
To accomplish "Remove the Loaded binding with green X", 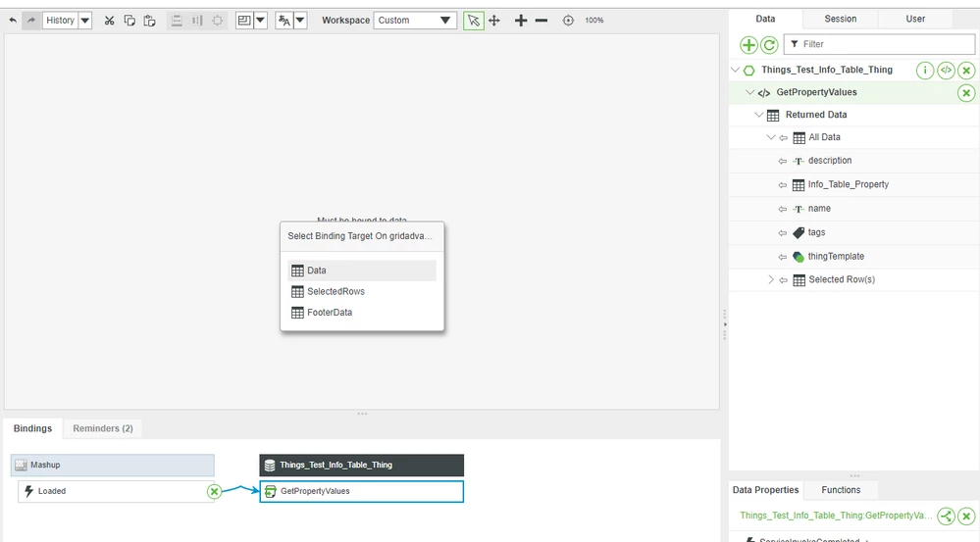I will (215, 491).
